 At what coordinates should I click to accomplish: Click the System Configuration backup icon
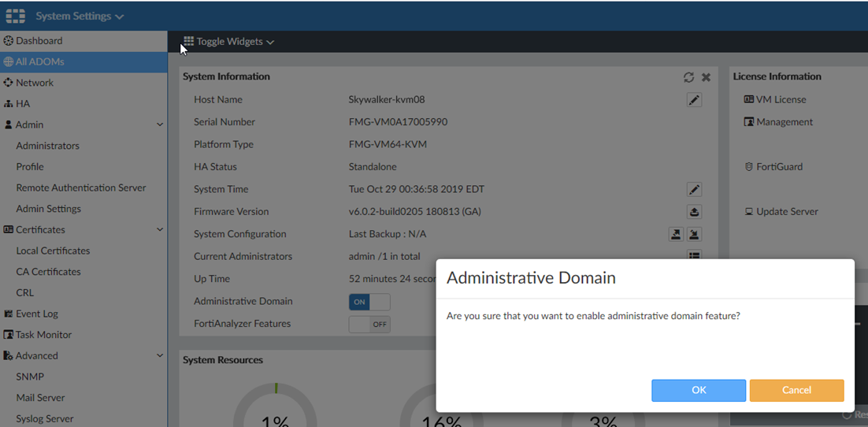[x=676, y=234]
